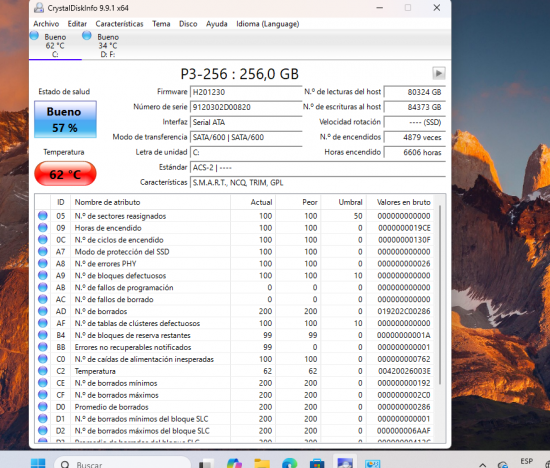
Task: Open the Características menu
Action: [119, 24]
